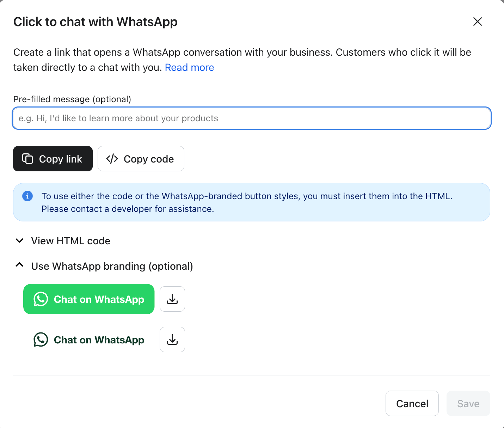Click the WhatsApp logo on the green button
The height and width of the screenshot is (428, 504).
click(40, 299)
